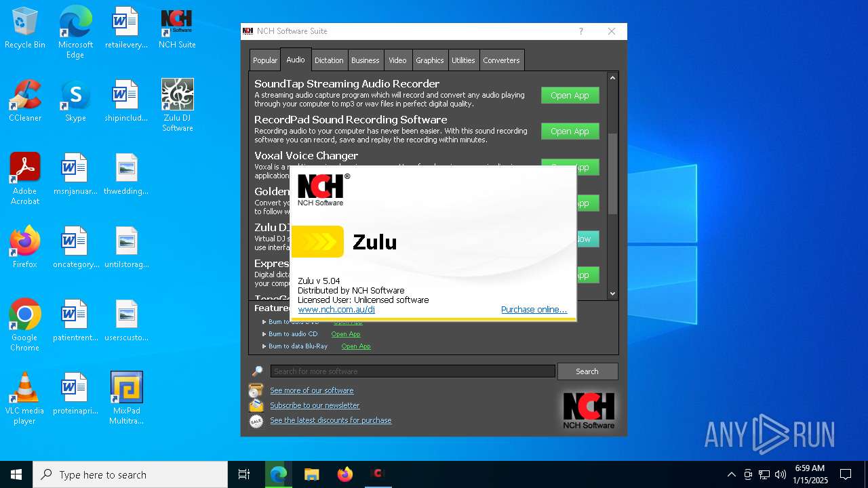Click the SALE badge icon
Viewport: 868px width, 488px height.
pyautogui.click(x=256, y=421)
